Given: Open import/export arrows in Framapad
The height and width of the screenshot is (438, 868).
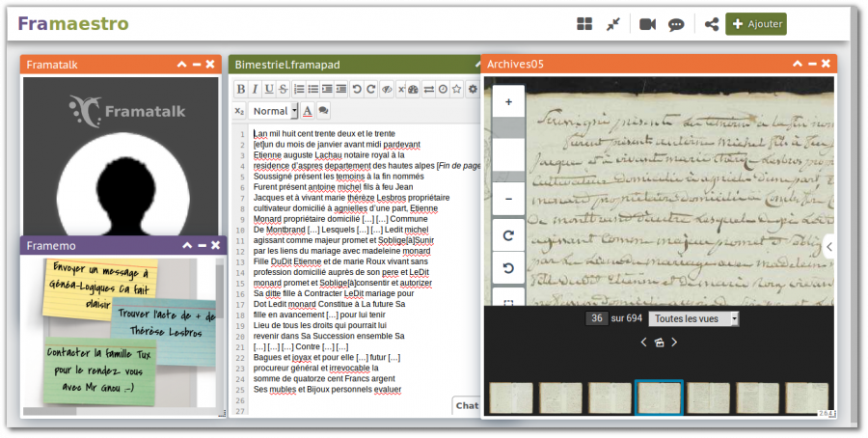Looking at the screenshot, I should point(428,89).
